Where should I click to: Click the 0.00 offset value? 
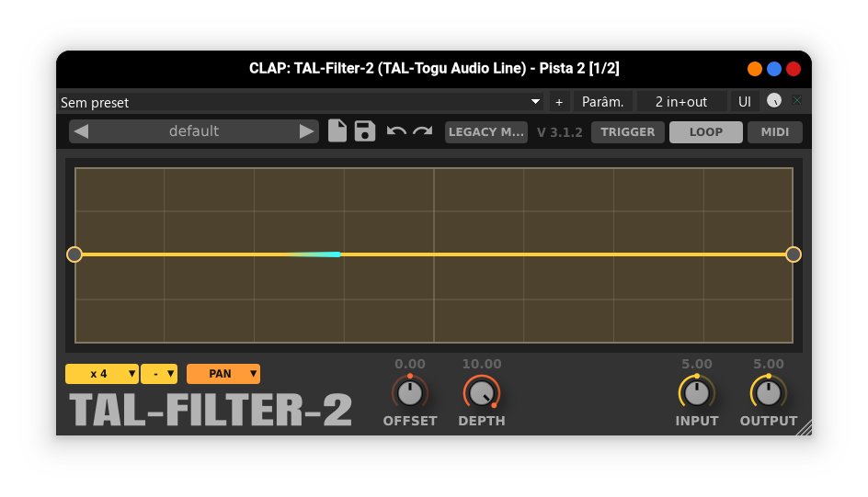(x=410, y=364)
